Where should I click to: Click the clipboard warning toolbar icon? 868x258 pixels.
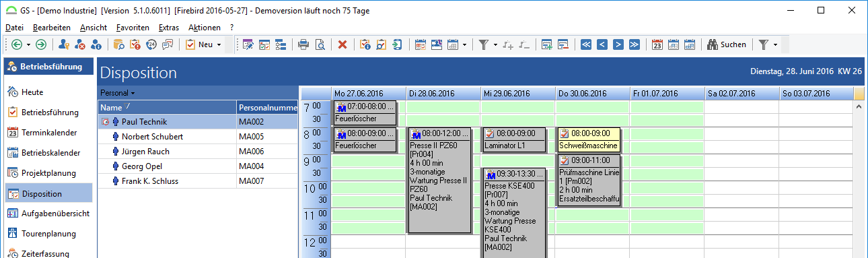pyautogui.click(x=135, y=44)
